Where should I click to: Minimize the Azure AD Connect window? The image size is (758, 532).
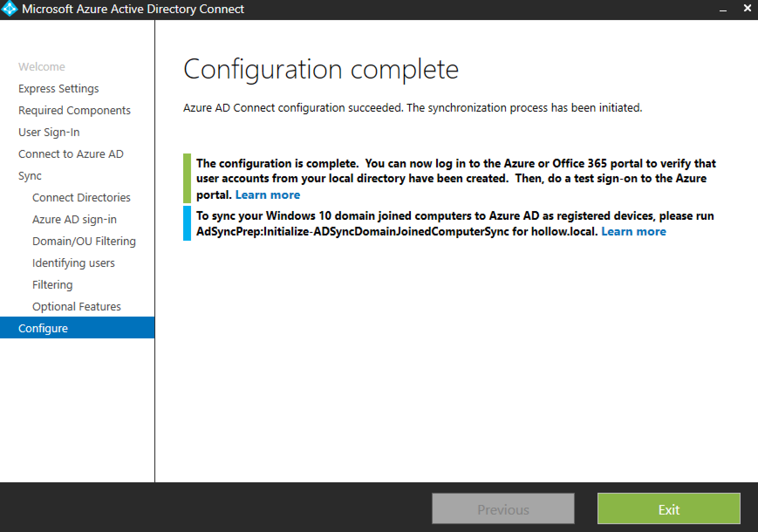(723, 10)
